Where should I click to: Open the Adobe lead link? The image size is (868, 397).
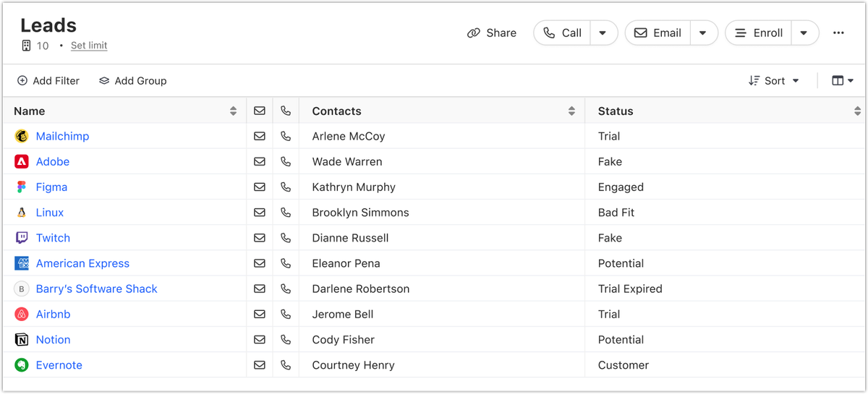[53, 161]
